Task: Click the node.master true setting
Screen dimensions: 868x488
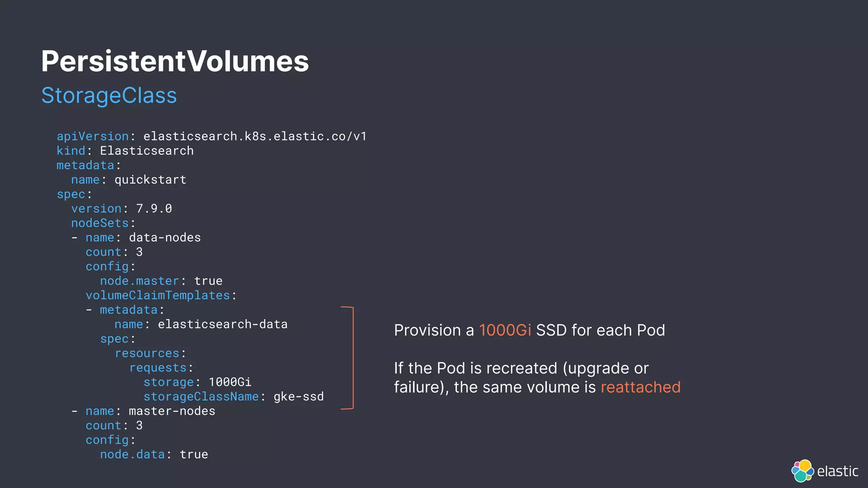Action: point(161,281)
